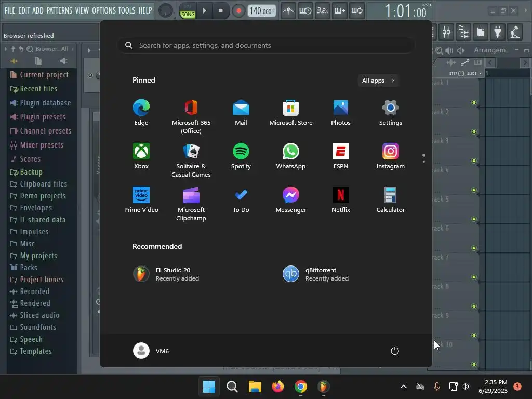Open Edge from pinned apps
This screenshot has width=532, height=399.
coord(141,113)
